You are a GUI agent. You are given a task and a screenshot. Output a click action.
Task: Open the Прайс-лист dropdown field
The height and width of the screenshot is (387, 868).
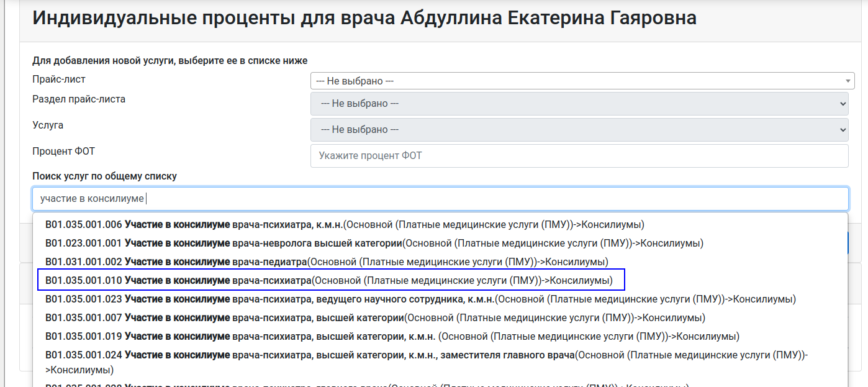click(577, 81)
